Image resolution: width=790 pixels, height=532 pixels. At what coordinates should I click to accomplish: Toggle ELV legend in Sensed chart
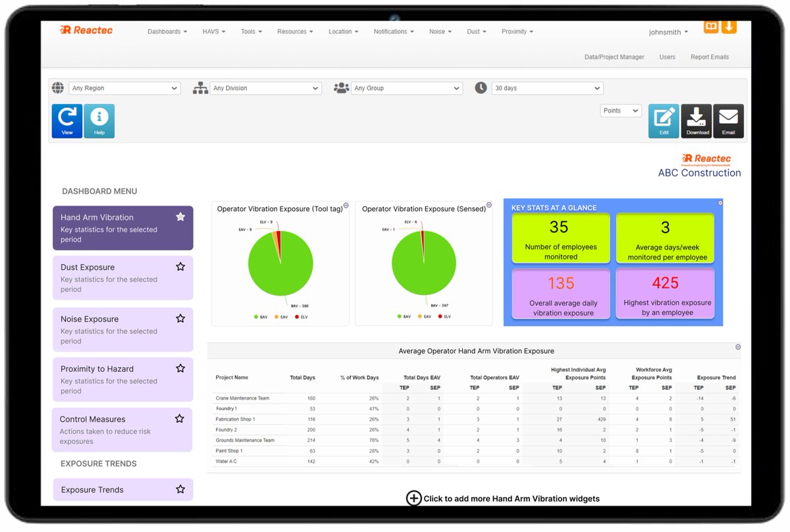(444, 317)
